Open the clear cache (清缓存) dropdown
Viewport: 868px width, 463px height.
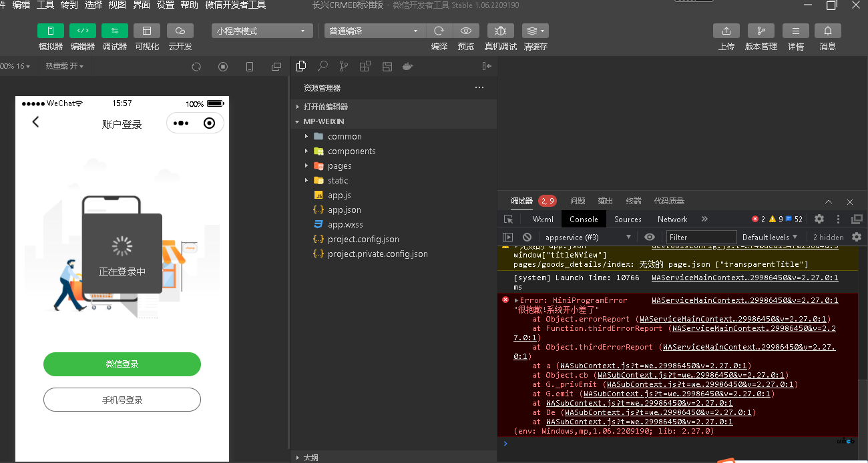point(535,31)
